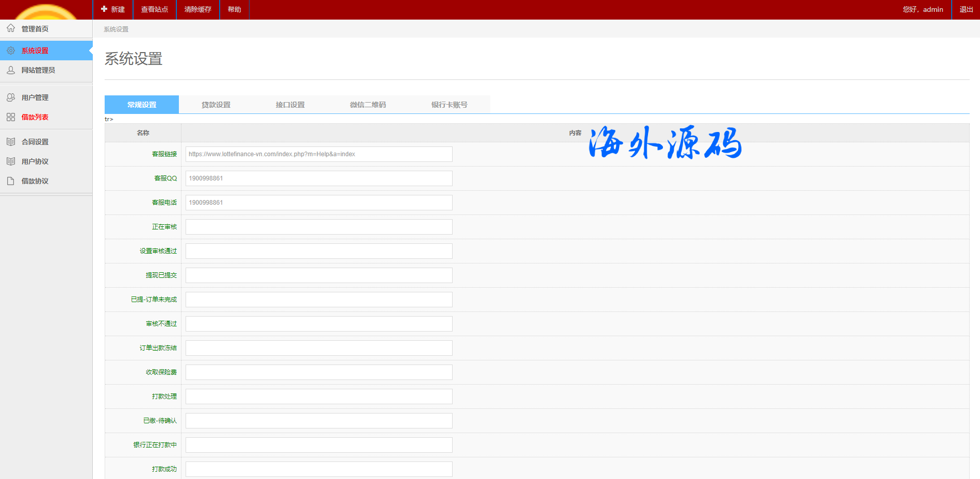Click the person icon beside 网站管理员

11,70
